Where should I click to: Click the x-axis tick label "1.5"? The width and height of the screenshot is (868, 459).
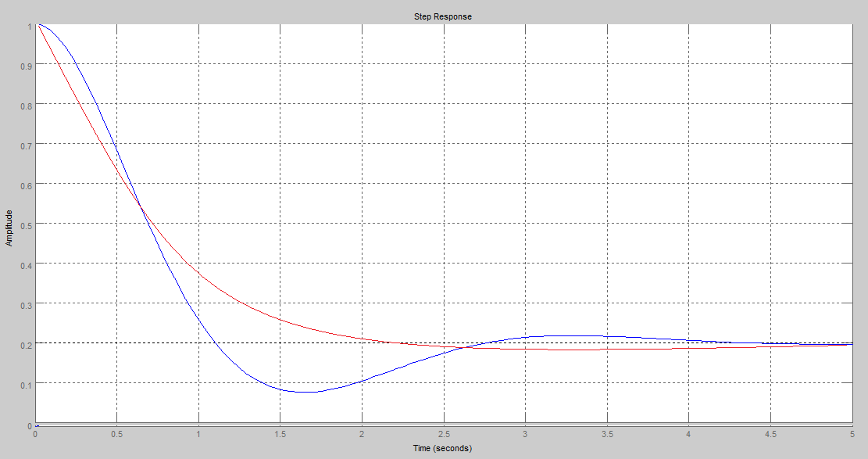coord(280,434)
